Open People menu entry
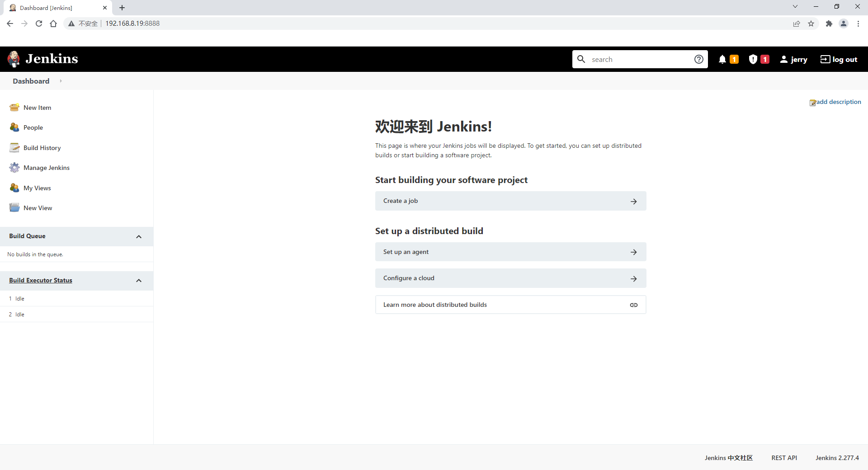 click(x=33, y=127)
